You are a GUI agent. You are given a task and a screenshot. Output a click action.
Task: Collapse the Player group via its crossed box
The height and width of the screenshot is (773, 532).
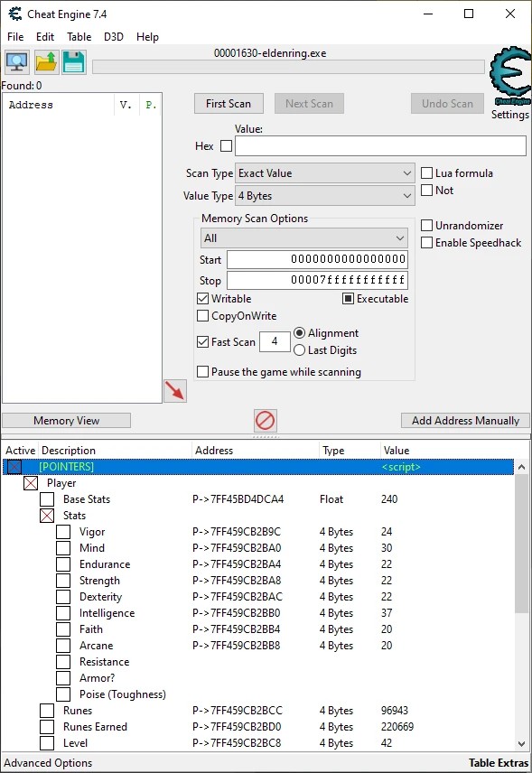(31, 482)
